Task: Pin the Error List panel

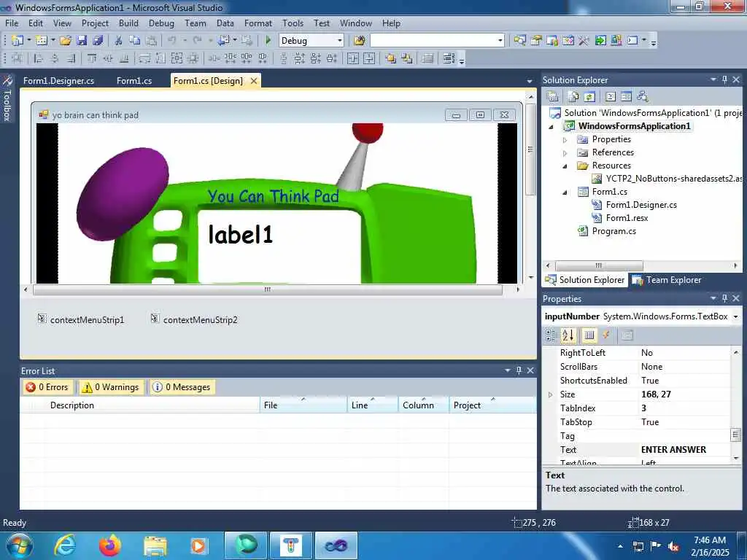Action: click(x=519, y=370)
